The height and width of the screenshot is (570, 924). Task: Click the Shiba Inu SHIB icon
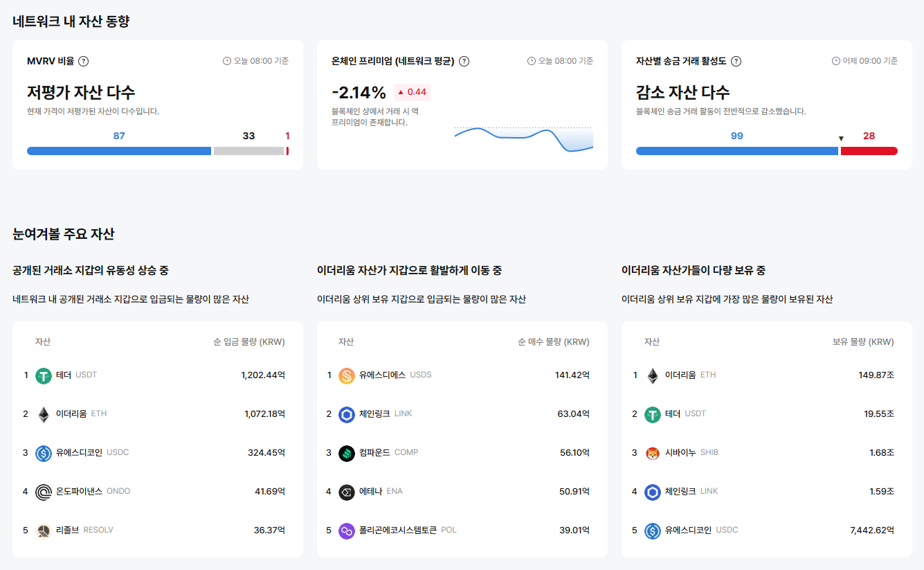[x=651, y=452]
